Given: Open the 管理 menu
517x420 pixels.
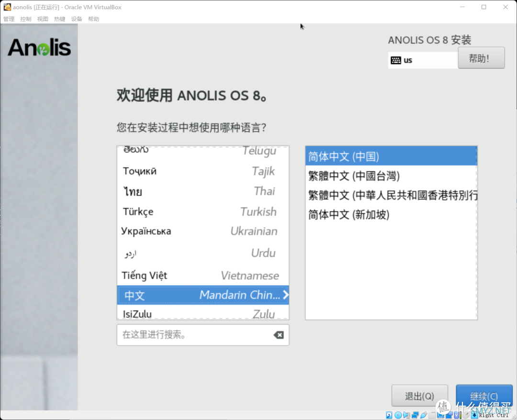Looking at the screenshot, I should (x=9, y=19).
